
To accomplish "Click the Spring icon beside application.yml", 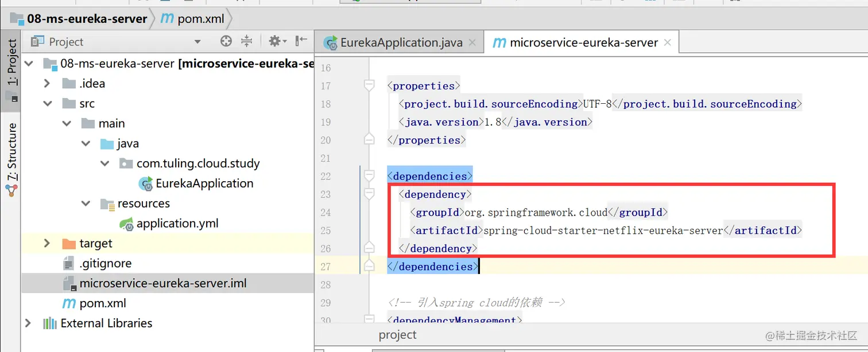I will coord(127,224).
